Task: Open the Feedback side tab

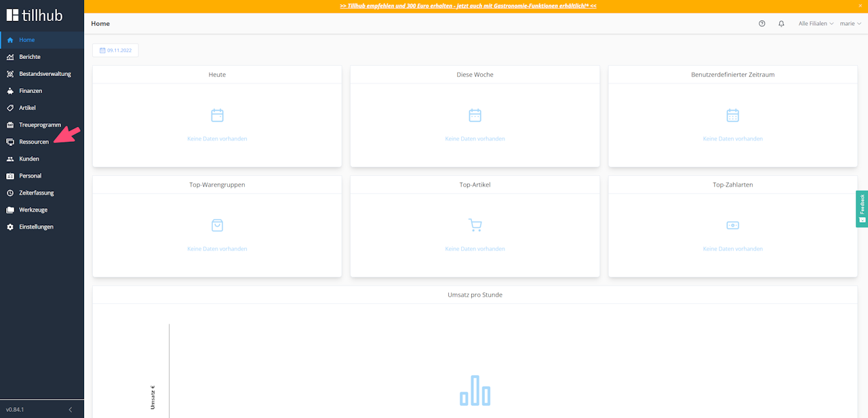Action: pos(862,209)
